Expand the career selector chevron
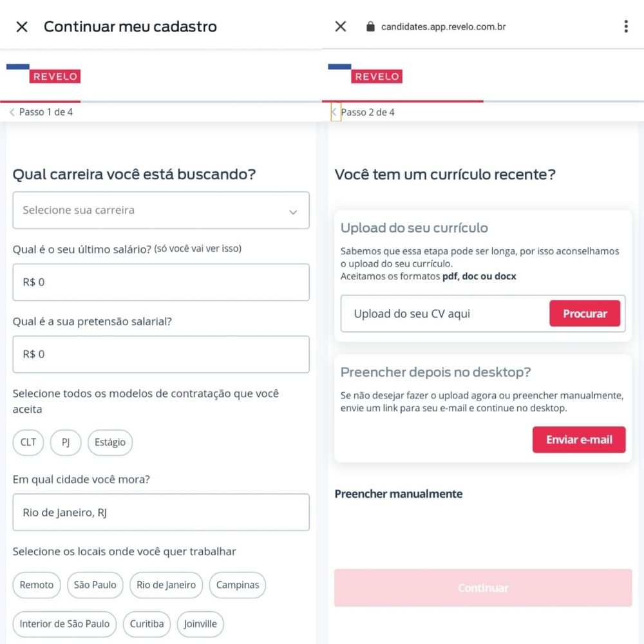644x644 pixels. coord(294,211)
